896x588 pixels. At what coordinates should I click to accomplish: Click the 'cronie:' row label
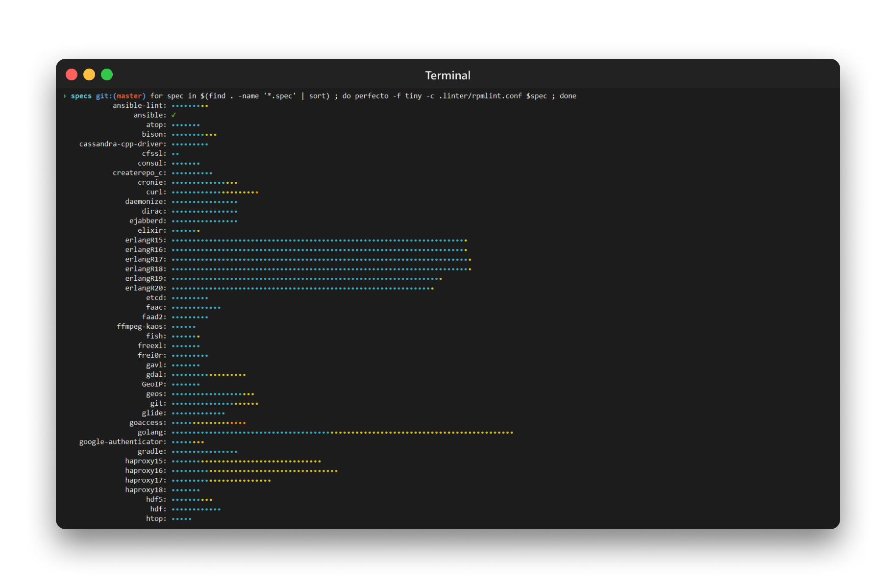tap(152, 182)
